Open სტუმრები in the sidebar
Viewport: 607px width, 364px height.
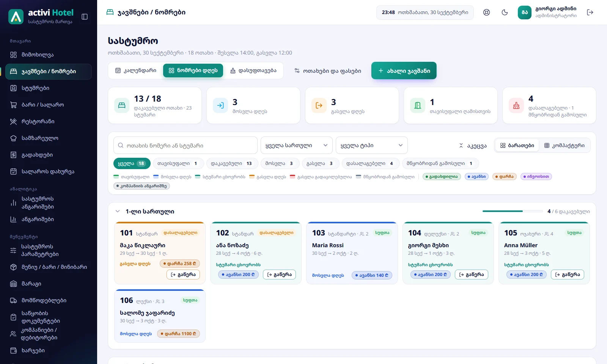(x=49, y=88)
